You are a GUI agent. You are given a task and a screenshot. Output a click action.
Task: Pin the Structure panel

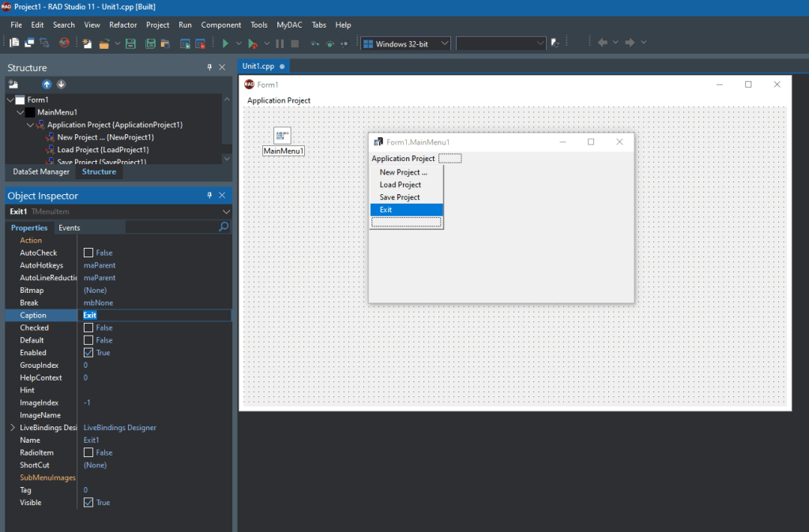click(209, 67)
